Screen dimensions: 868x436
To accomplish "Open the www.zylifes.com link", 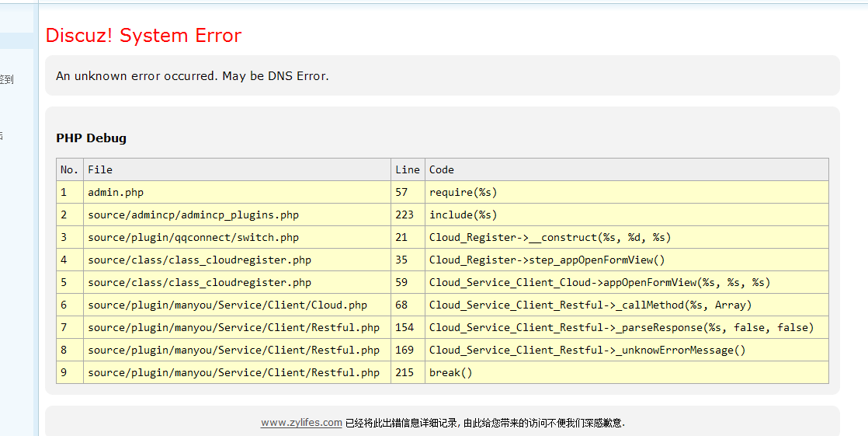I will point(301,423).
